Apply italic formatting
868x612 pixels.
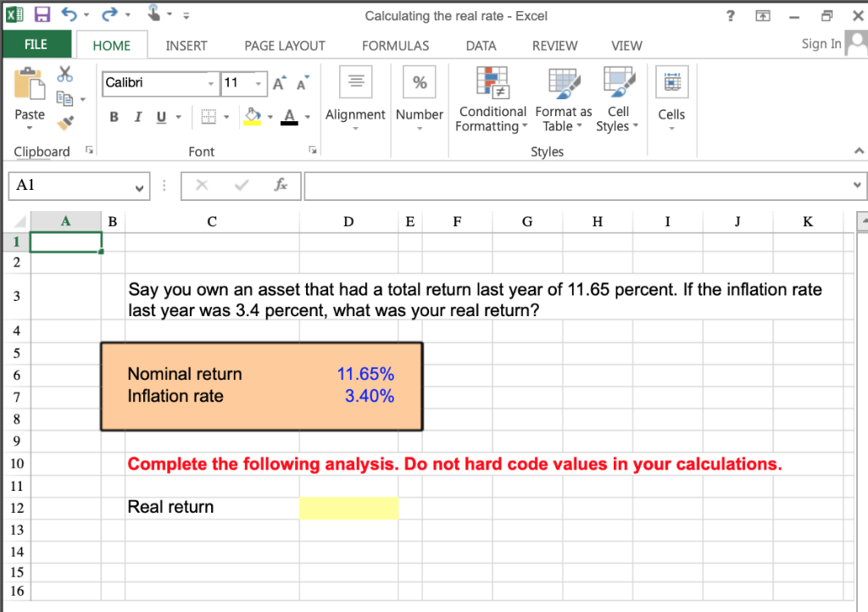(137, 116)
